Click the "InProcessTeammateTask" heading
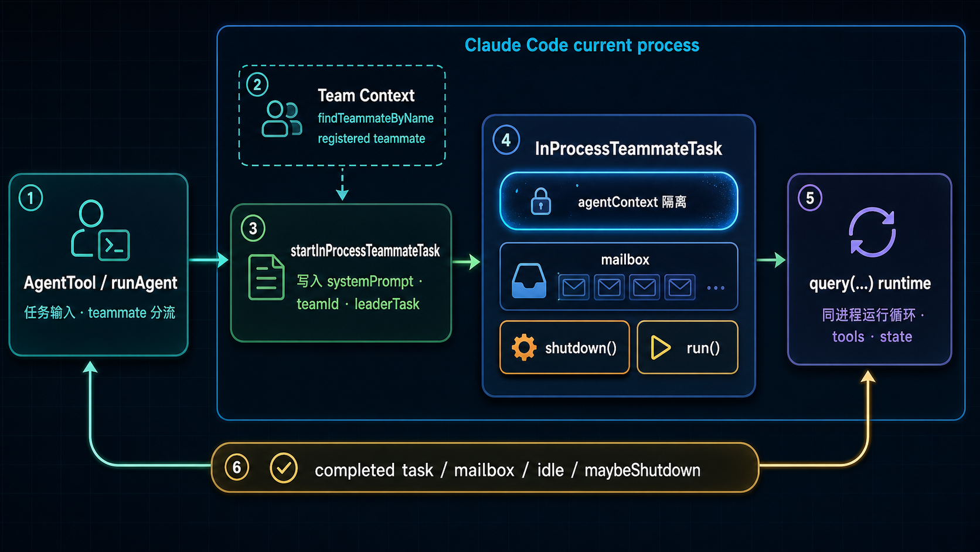This screenshot has height=552, width=980. (628, 148)
